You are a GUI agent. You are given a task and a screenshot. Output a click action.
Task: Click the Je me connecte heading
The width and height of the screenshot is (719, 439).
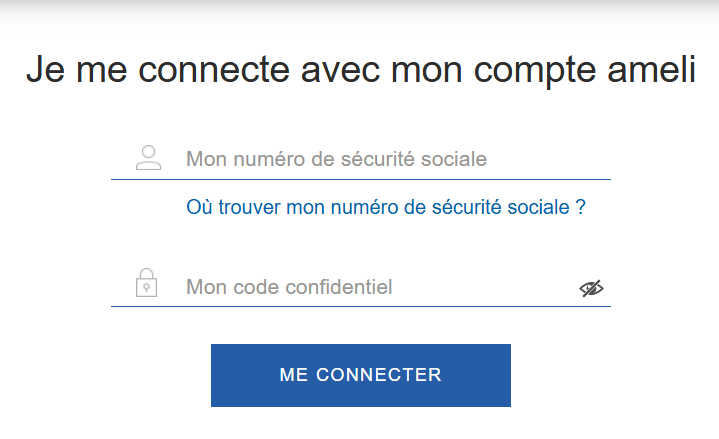(x=361, y=71)
